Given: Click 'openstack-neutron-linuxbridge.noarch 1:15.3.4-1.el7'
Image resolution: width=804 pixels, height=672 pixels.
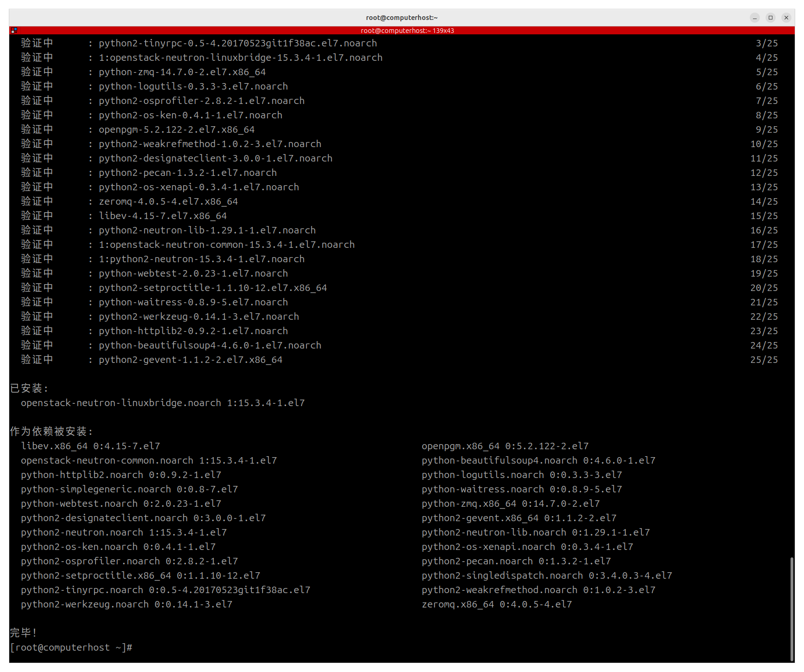Looking at the screenshot, I should (163, 403).
